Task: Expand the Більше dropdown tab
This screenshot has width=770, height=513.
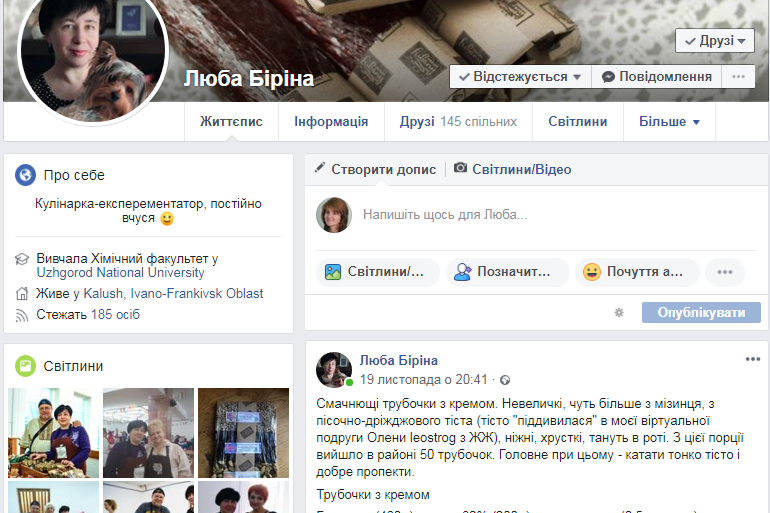Action: [669, 122]
